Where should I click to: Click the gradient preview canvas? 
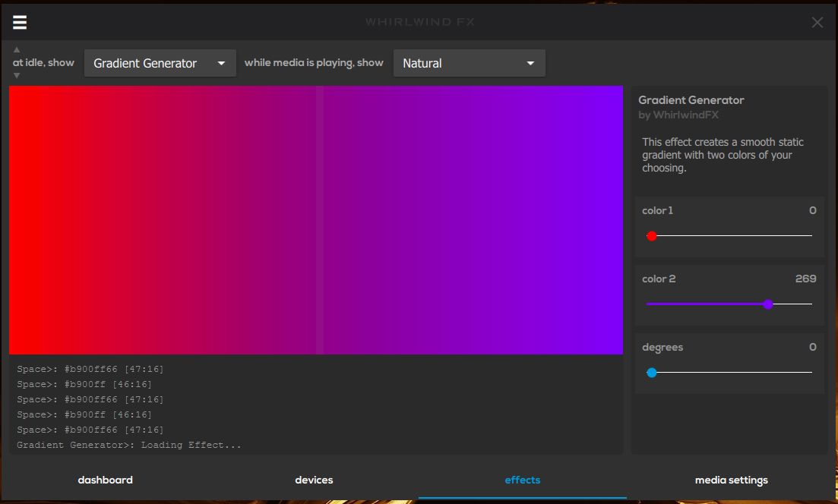coord(316,220)
